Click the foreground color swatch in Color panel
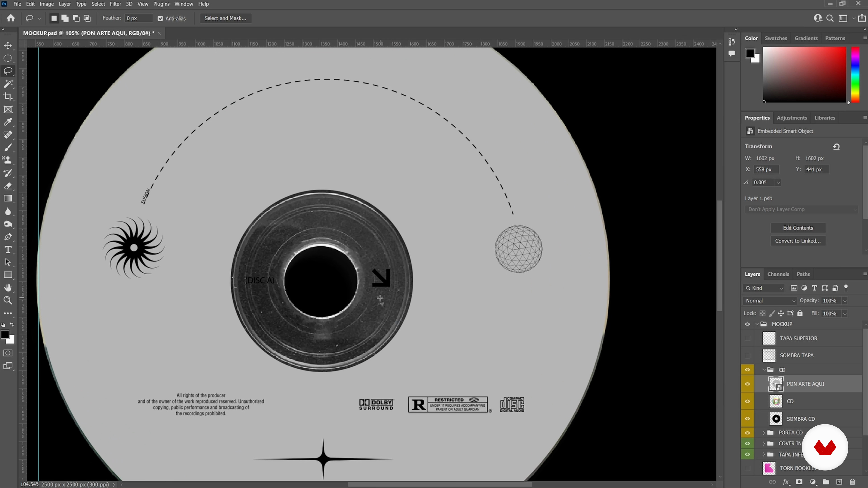The image size is (868, 488). click(750, 53)
